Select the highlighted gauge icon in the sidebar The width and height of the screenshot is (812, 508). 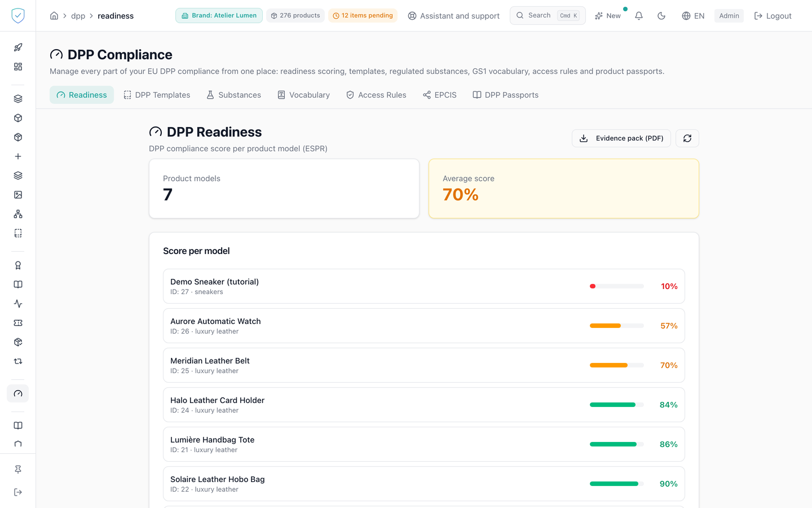point(18,393)
